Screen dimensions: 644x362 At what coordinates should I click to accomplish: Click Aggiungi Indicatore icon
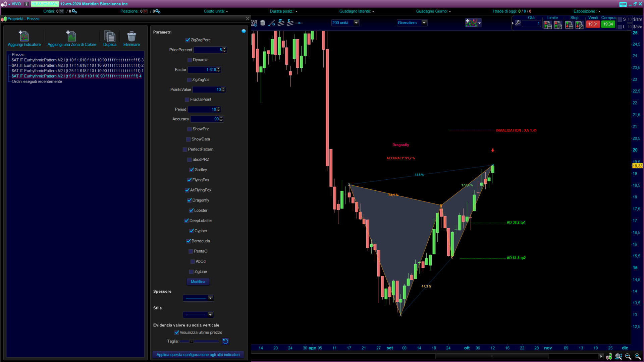click(x=24, y=36)
